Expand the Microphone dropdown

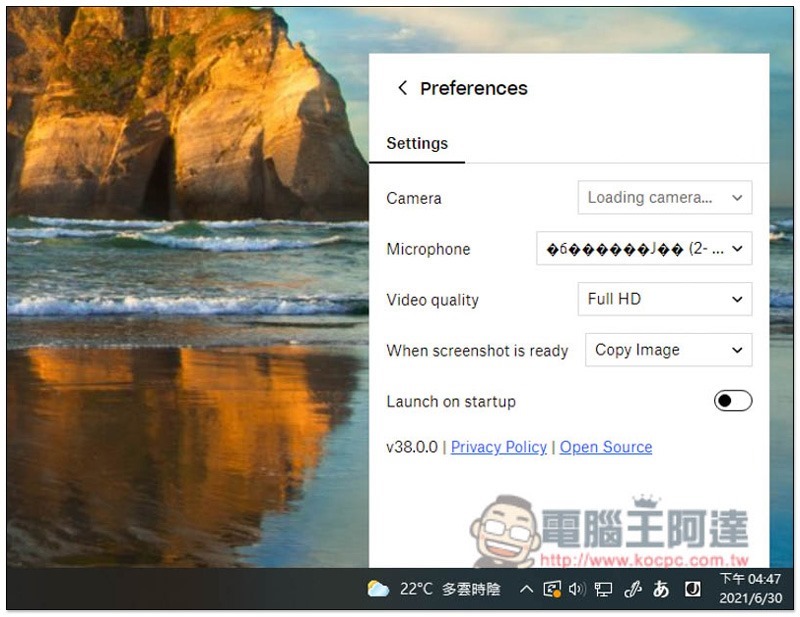pos(644,249)
